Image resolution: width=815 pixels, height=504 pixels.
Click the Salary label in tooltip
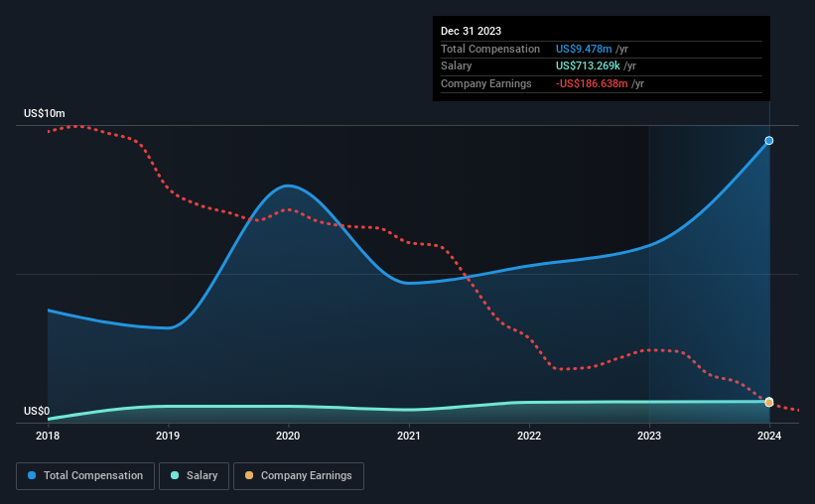pyautogui.click(x=456, y=66)
